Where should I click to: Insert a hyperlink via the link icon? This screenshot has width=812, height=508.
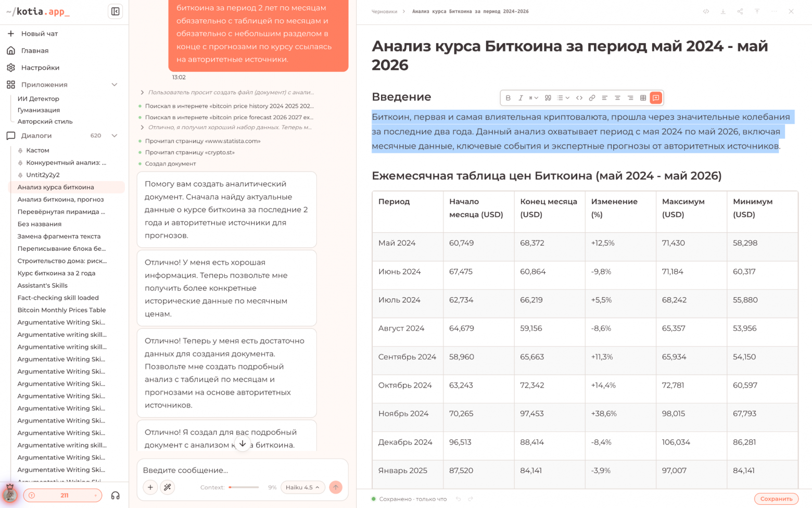click(x=592, y=98)
